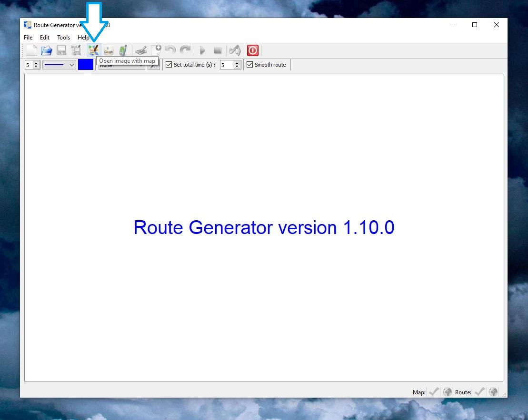Open a project with the folder icon
528x420 pixels.
pyautogui.click(x=47, y=50)
